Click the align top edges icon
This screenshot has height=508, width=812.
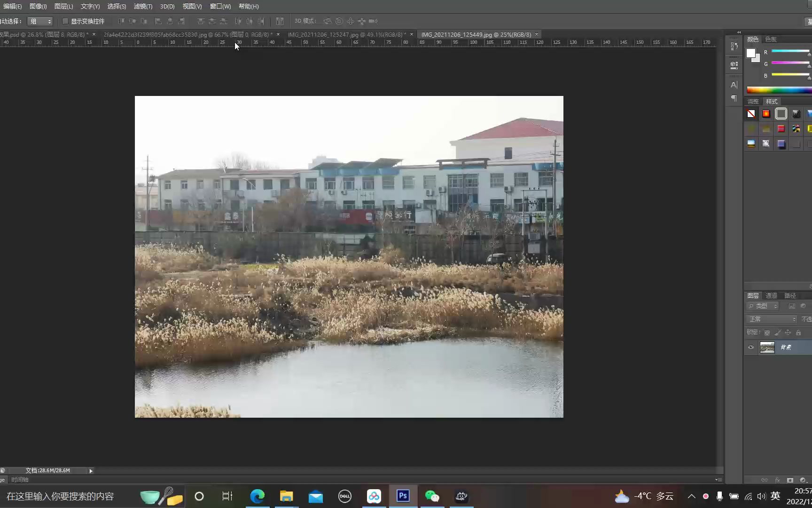pos(121,21)
